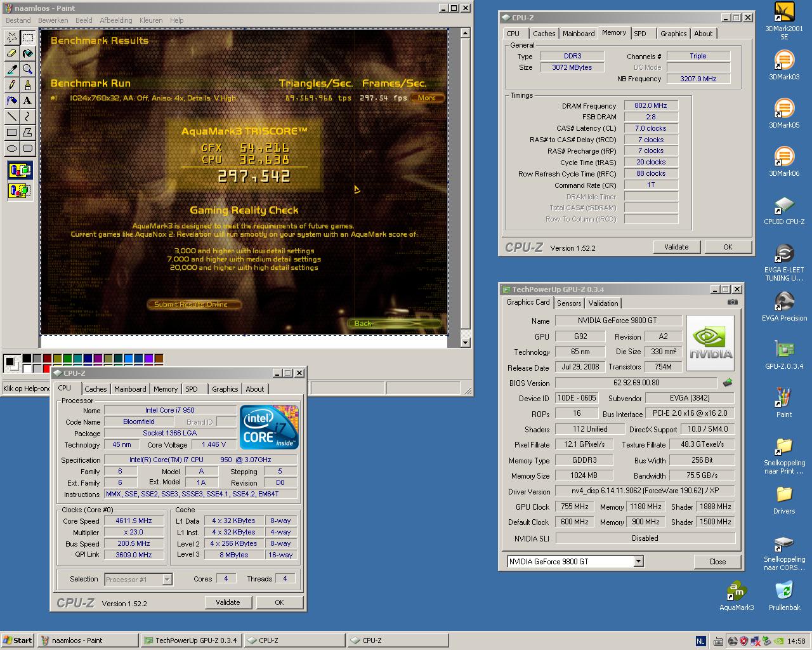
Task: Activate the Pick Color eyedropper tool
Action: [11, 69]
